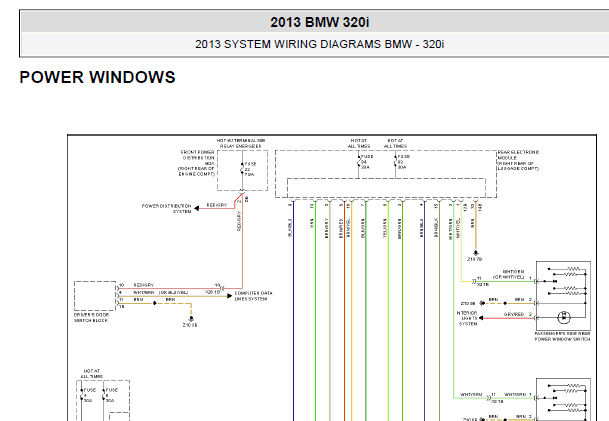Image resolution: width=609 pixels, height=421 pixels.
Task: Select the "POWER DISTRIBUTION SYSTEM" arrow label
Action: [167, 209]
